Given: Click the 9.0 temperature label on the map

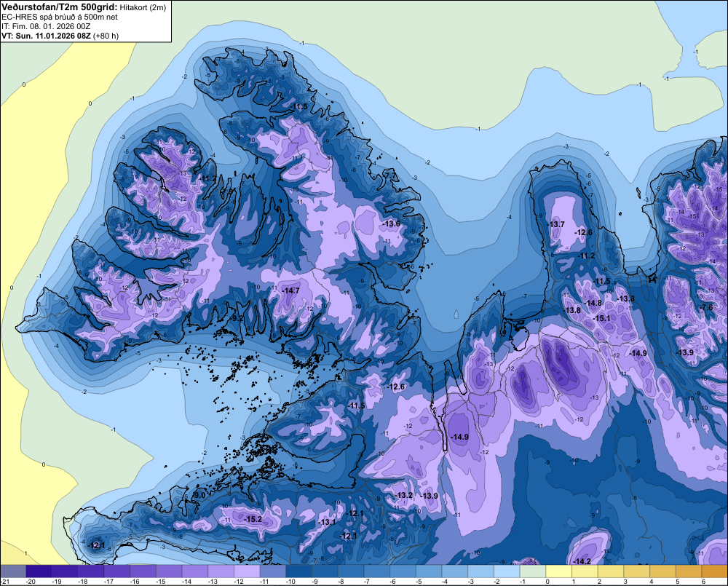Looking at the screenshot, I should [199, 496].
